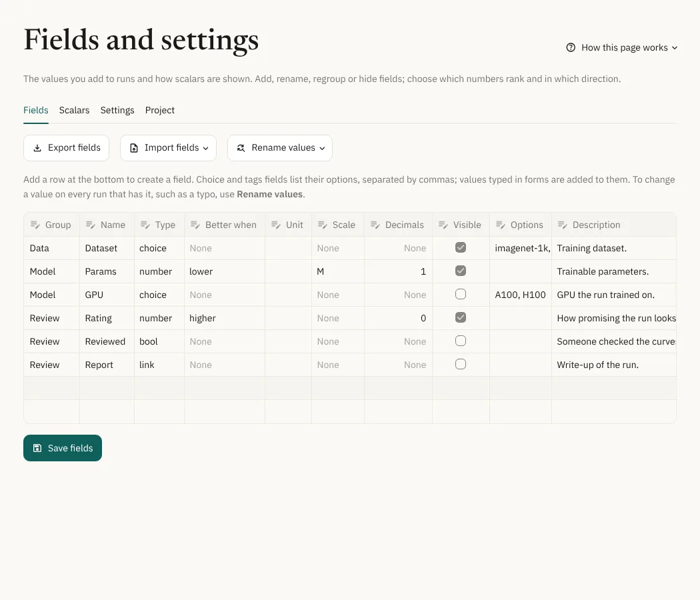Click the 'bool' type cell
This screenshot has width=700, height=600.
159,341
